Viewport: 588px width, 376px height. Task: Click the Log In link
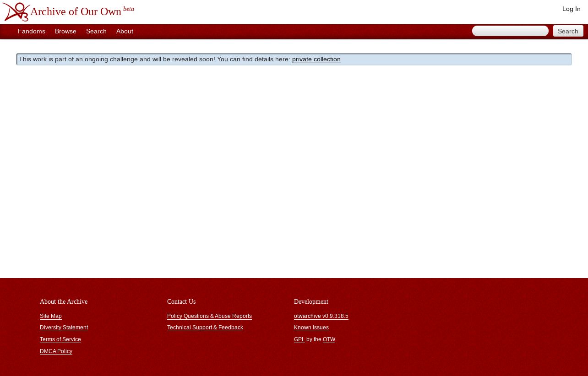point(571,9)
